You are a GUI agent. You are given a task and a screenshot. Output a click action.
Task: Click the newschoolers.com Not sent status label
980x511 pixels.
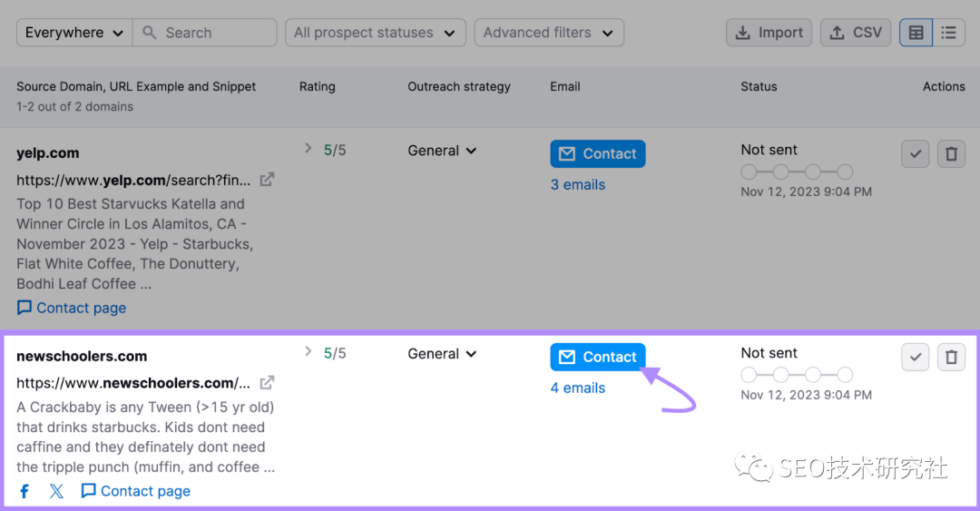coord(769,353)
